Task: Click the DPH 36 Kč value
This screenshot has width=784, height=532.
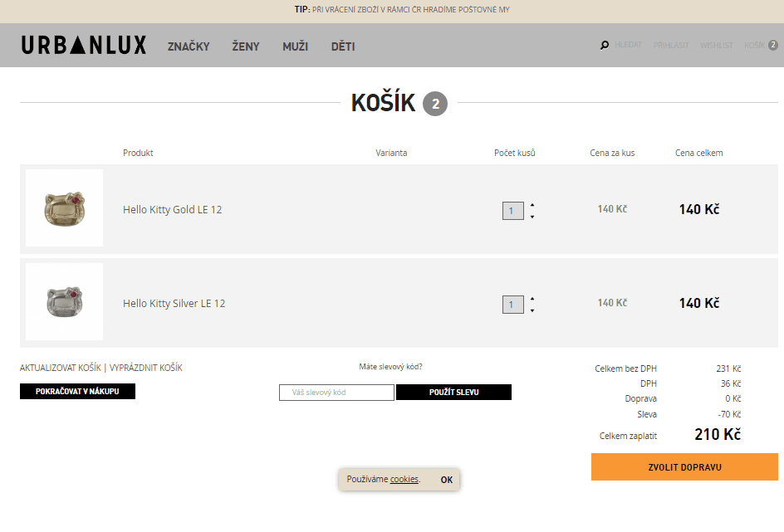Action: (731, 383)
